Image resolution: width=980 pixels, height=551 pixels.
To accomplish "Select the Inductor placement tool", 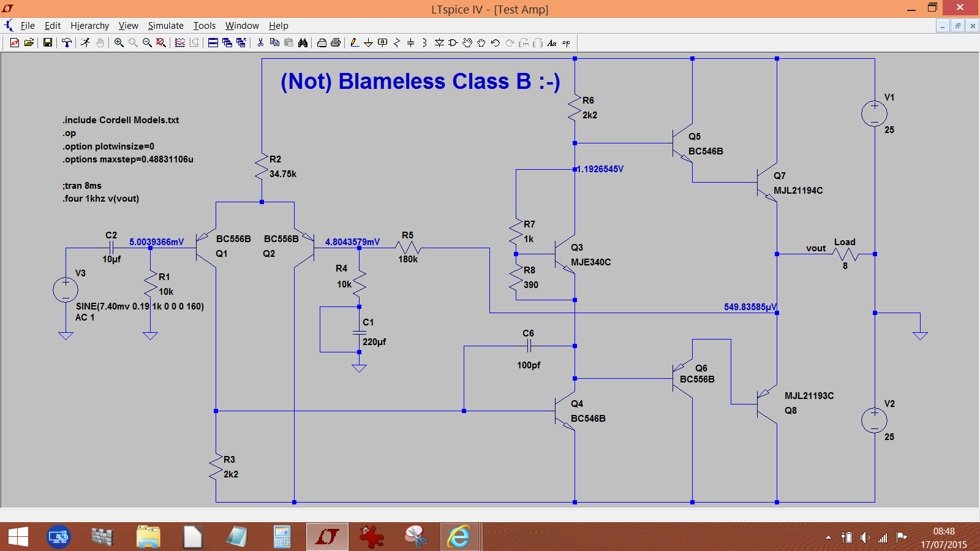I will point(424,42).
